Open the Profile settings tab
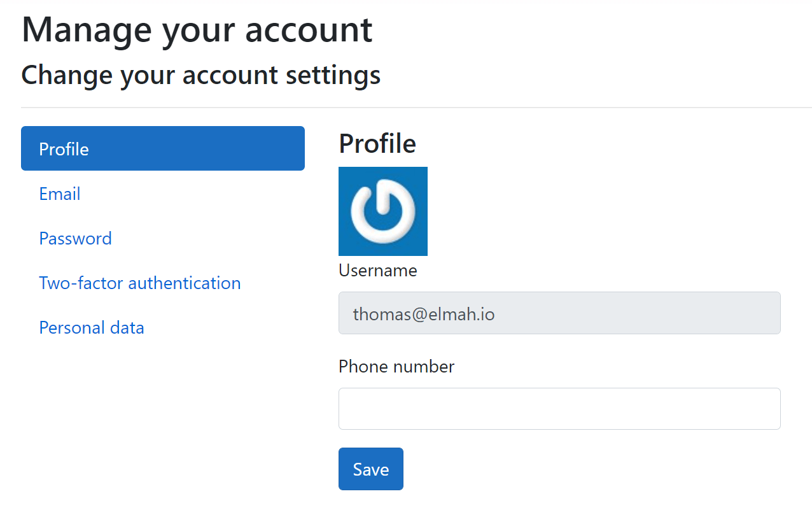The height and width of the screenshot is (524, 812). (x=162, y=148)
